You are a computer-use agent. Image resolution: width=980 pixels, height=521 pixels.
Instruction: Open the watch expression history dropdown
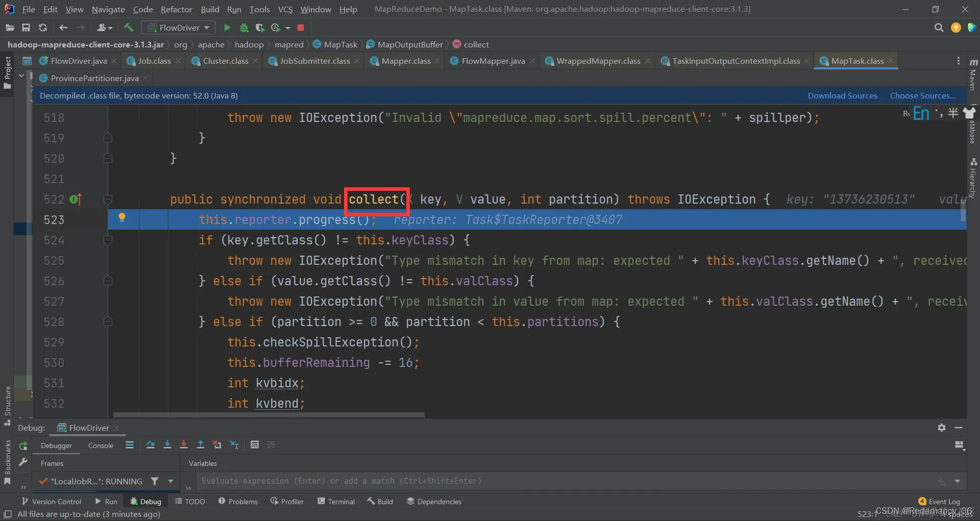click(x=957, y=481)
